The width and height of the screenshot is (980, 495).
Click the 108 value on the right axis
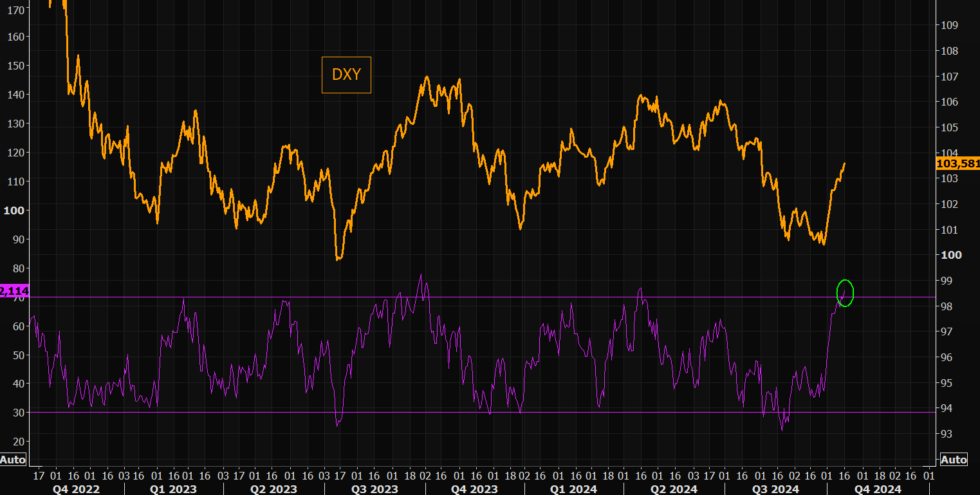[950, 51]
